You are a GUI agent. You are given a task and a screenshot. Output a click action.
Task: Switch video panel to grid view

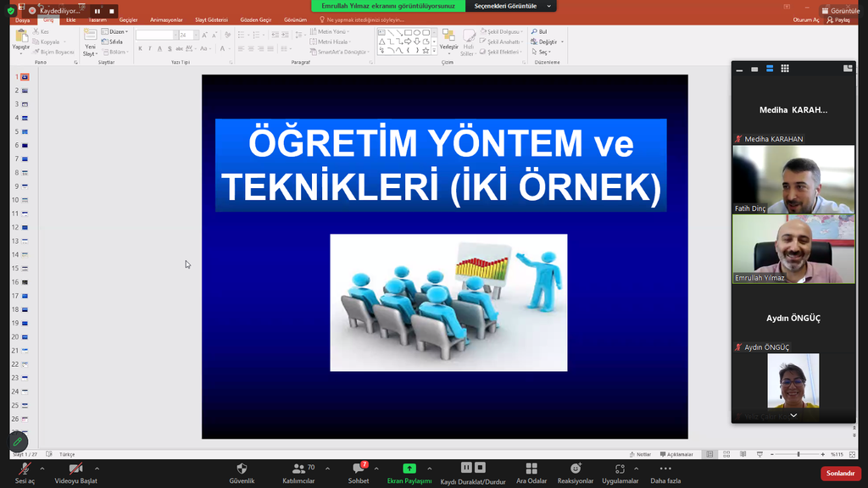[x=785, y=69]
